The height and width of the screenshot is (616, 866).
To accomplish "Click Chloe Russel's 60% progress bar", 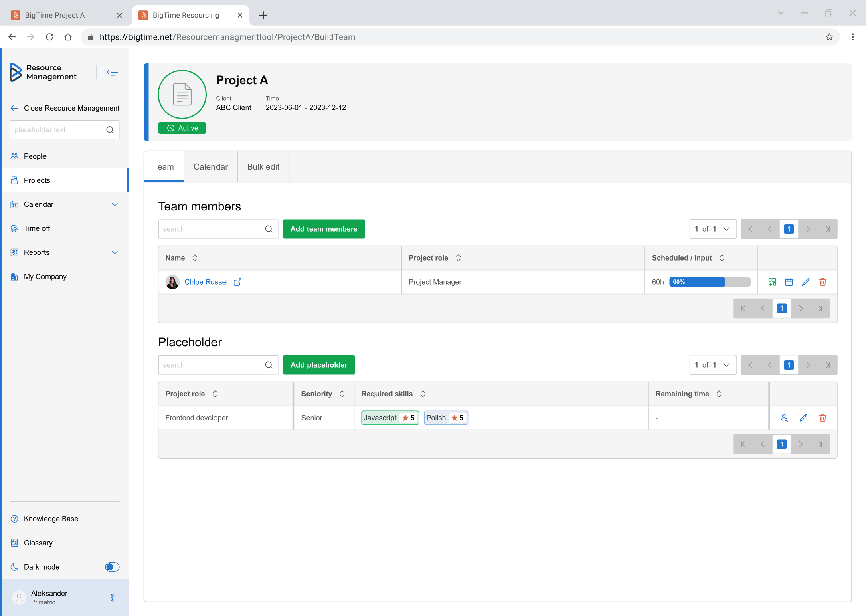I will click(709, 282).
